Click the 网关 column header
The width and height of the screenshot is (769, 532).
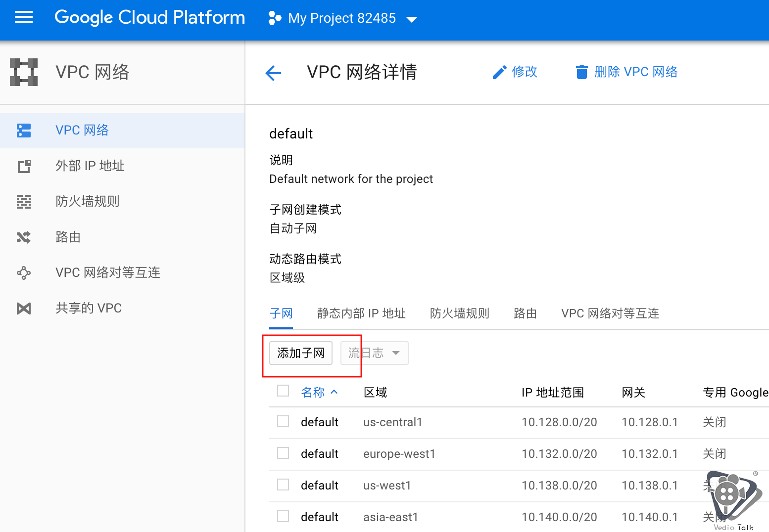pos(633,393)
